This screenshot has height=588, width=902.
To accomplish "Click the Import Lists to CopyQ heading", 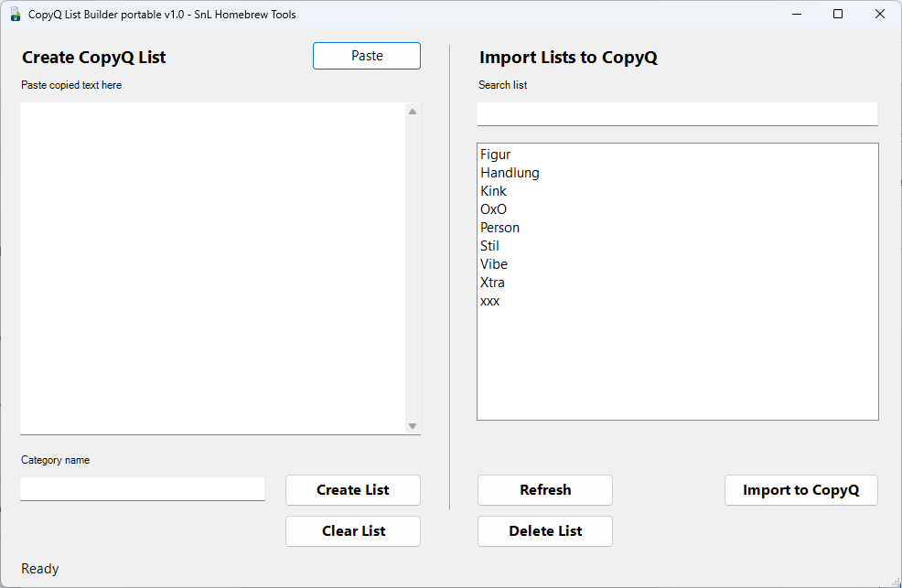I will pyautogui.click(x=568, y=58).
